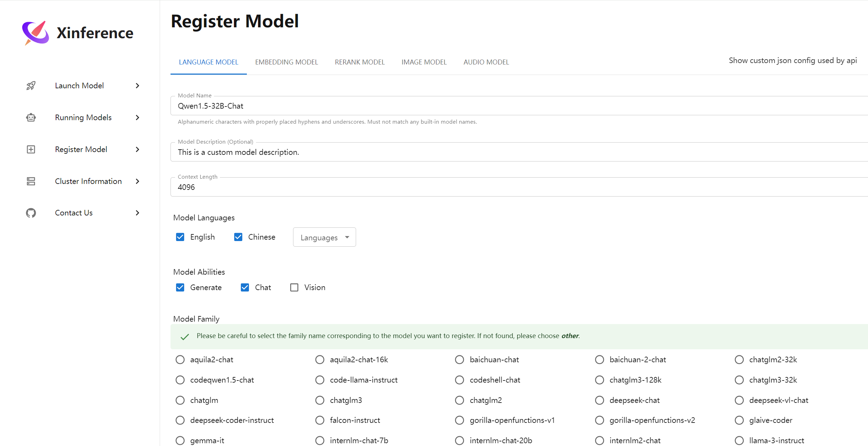Uncheck the Chinese language checkbox

click(238, 237)
